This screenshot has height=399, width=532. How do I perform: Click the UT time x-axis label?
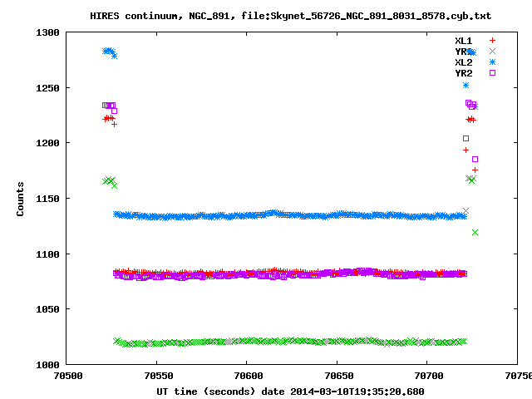click(x=290, y=392)
